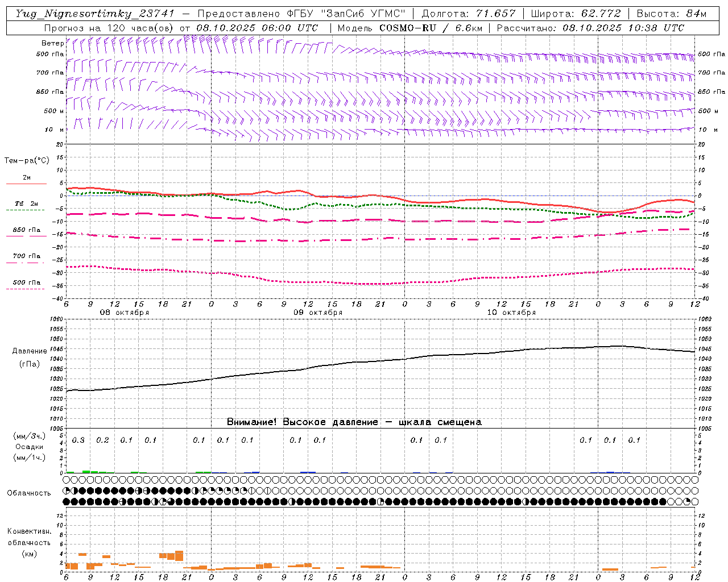Select the (мм/3ч.) precipitation unit label
The height and width of the screenshot is (582, 728).
pos(30,436)
